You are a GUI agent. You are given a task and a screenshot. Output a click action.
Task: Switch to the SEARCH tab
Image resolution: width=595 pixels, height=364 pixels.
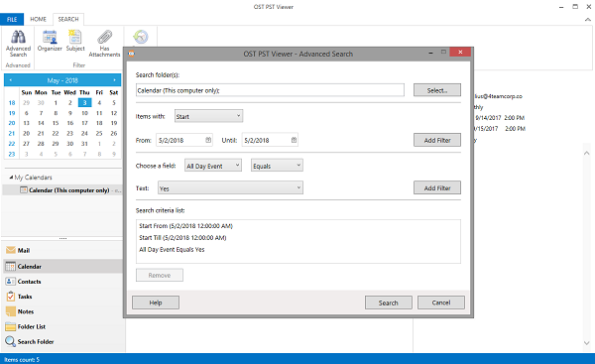[x=68, y=20]
